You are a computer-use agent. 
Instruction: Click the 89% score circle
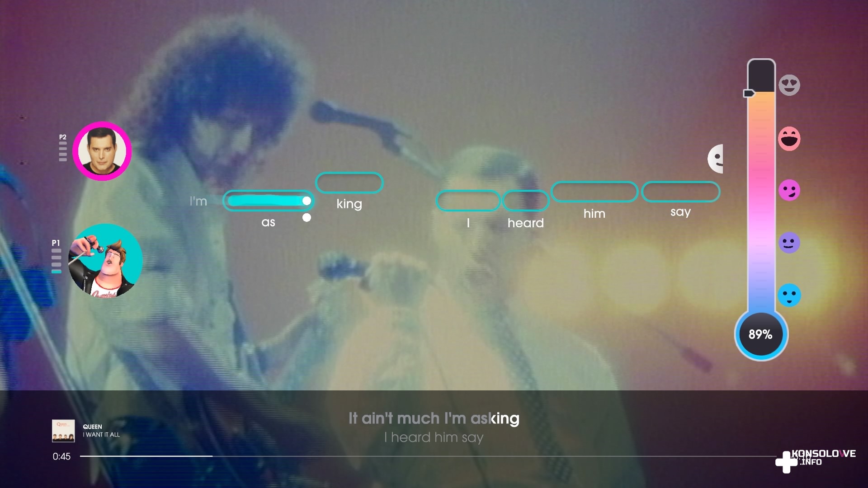click(x=761, y=334)
